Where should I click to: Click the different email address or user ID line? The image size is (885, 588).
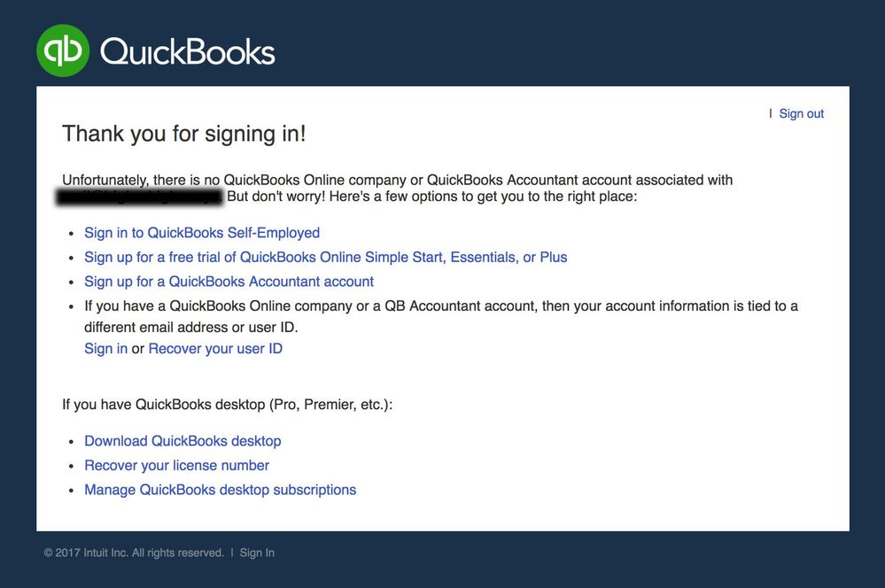[x=190, y=327]
